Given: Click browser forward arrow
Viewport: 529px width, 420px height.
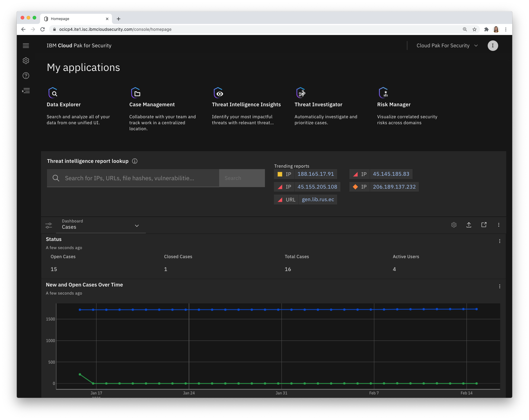Looking at the screenshot, I should pyautogui.click(x=33, y=29).
